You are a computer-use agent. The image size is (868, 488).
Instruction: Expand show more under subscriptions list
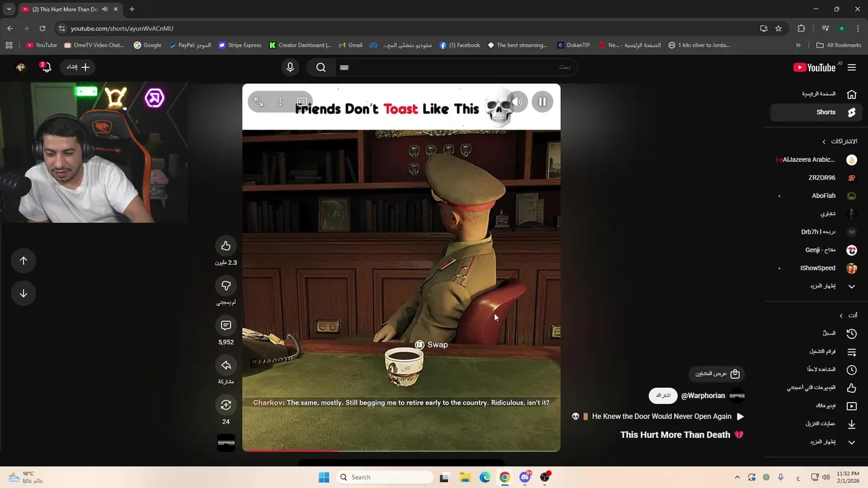tap(816, 286)
